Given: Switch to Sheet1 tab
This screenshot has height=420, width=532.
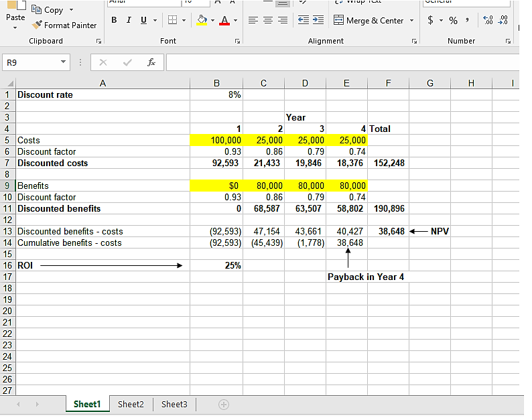Looking at the screenshot, I should [87, 404].
